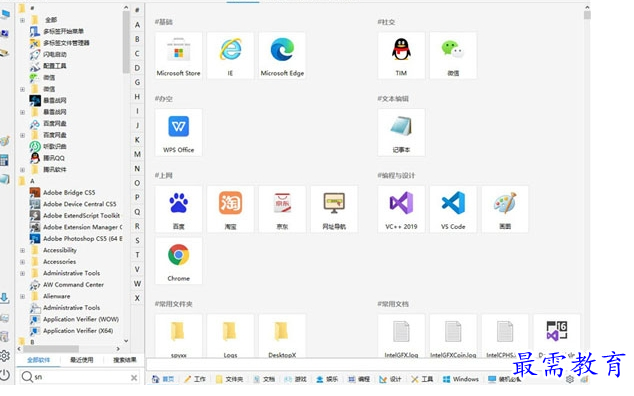The width and height of the screenshot is (634, 396).
Task: Click the calculator icon in the left sidebar
Action: tap(4, 160)
